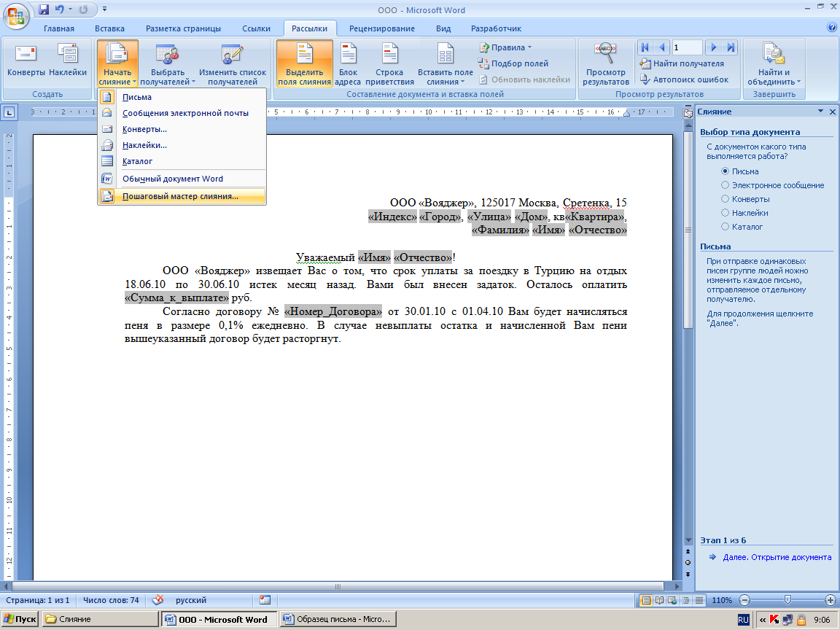This screenshot has height=630, width=840.
Task: Open Слияние task pane options arrow
Action: [x=820, y=112]
